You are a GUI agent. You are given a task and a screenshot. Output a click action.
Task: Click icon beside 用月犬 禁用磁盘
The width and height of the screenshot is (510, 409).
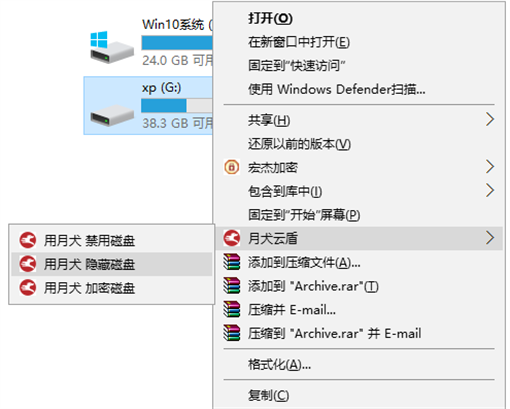coord(27,240)
